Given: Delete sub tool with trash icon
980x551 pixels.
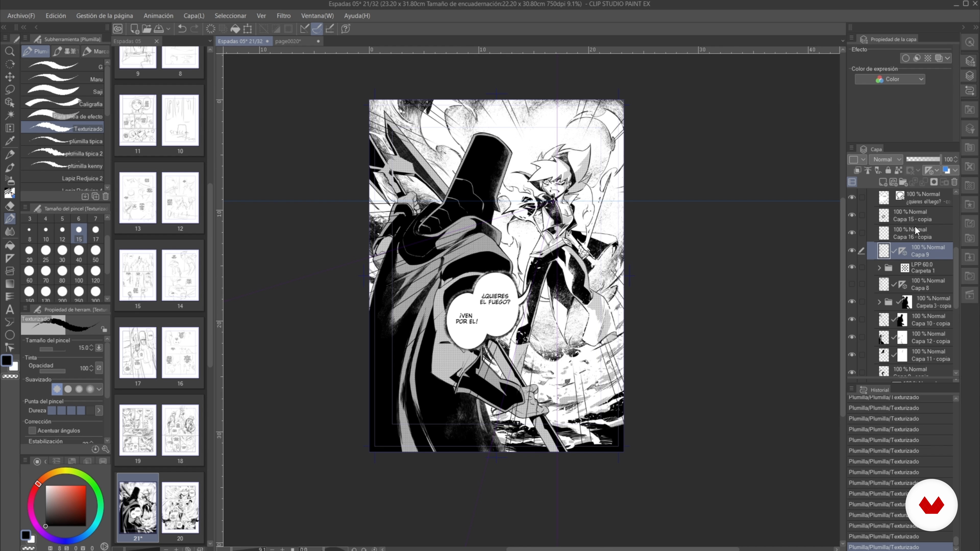Looking at the screenshot, I should point(106,196).
